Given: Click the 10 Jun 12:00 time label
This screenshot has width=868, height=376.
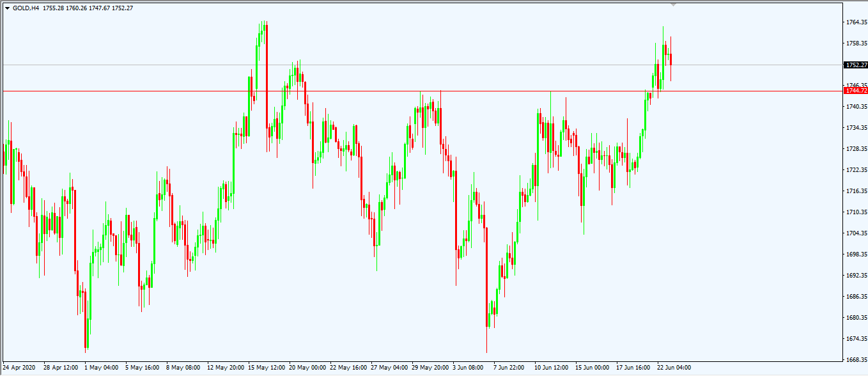Looking at the screenshot, I should click(553, 368).
